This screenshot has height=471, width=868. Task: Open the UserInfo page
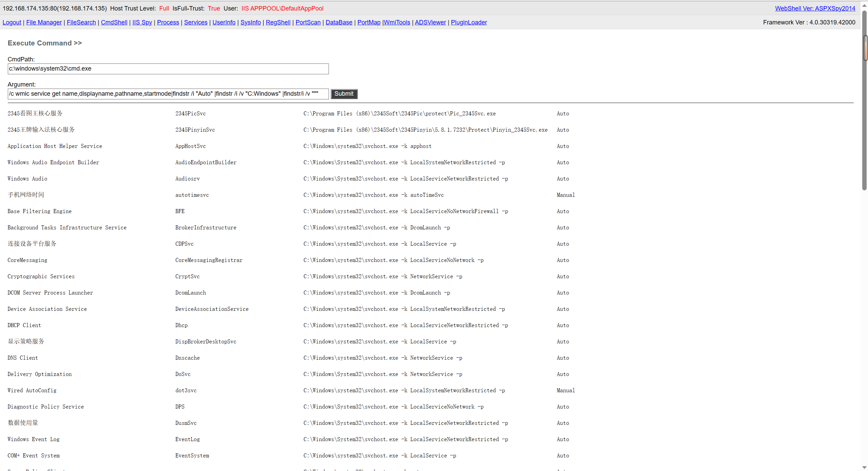[224, 22]
